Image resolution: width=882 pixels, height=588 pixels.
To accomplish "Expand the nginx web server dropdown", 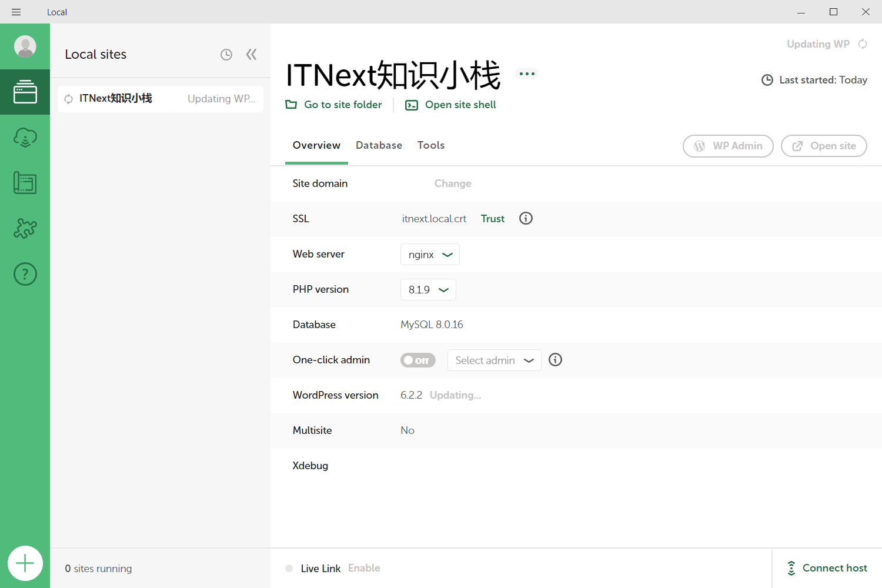I will tap(430, 255).
